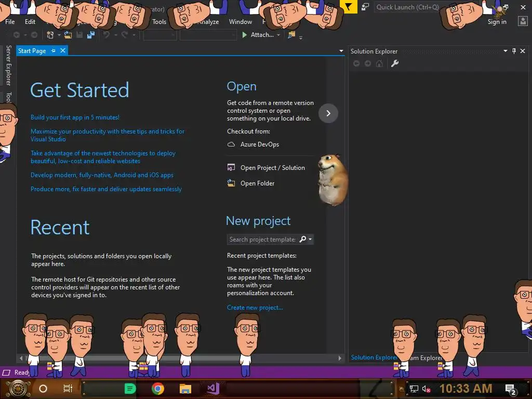532x399 pixels.
Task: Open Maximize your productivity tips link
Action: pyautogui.click(x=108, y=135)
